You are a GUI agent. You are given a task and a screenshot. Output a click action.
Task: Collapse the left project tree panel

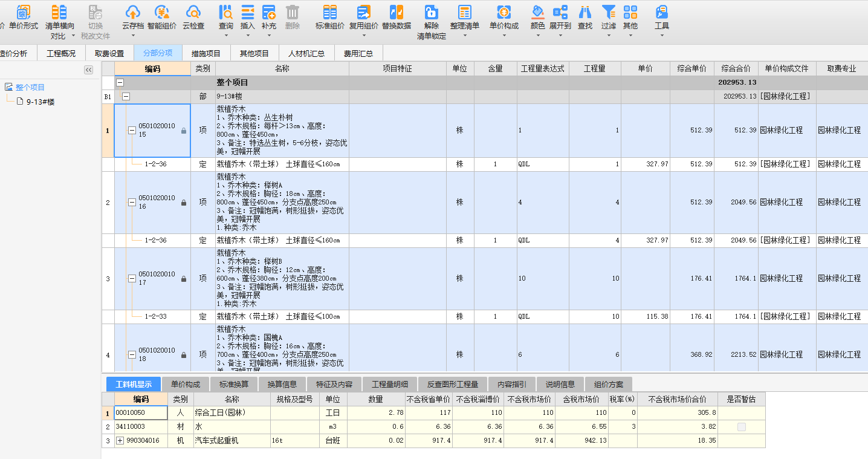(x=88, y=70)
